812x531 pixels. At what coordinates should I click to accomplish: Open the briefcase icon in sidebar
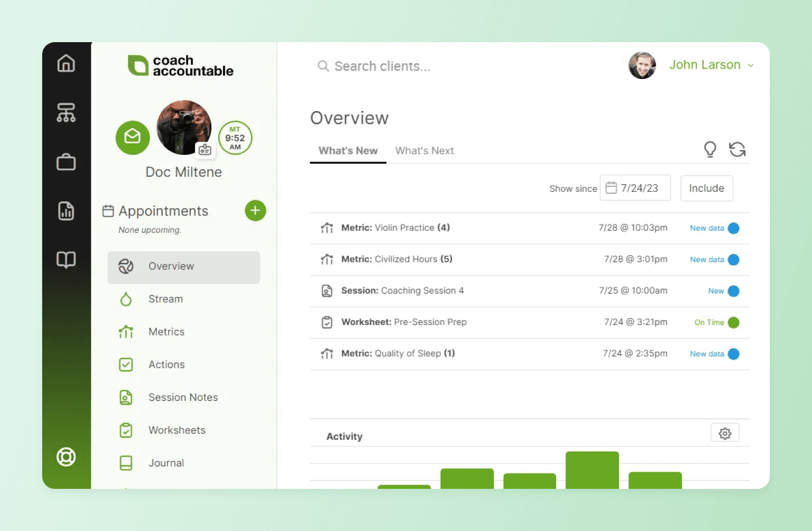point(66,161)
